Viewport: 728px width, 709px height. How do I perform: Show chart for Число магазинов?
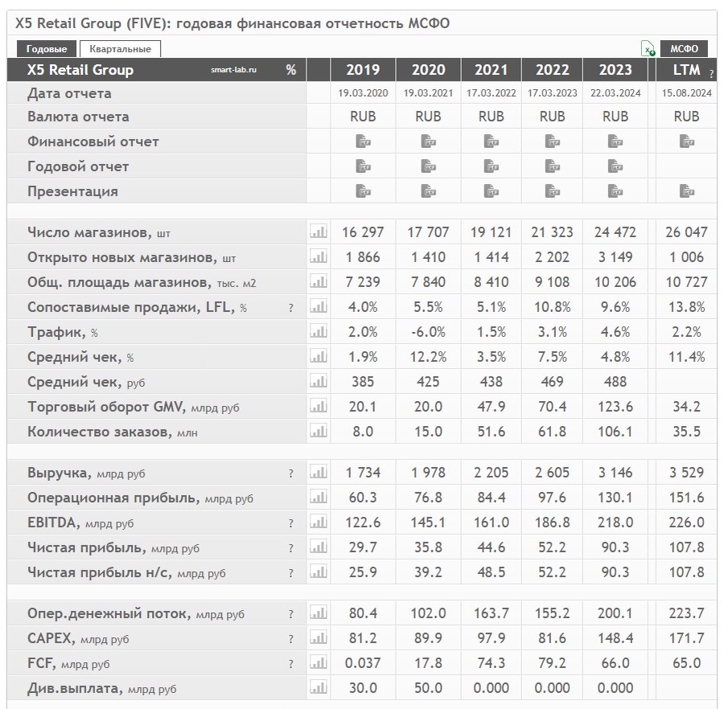coord(319,232)
